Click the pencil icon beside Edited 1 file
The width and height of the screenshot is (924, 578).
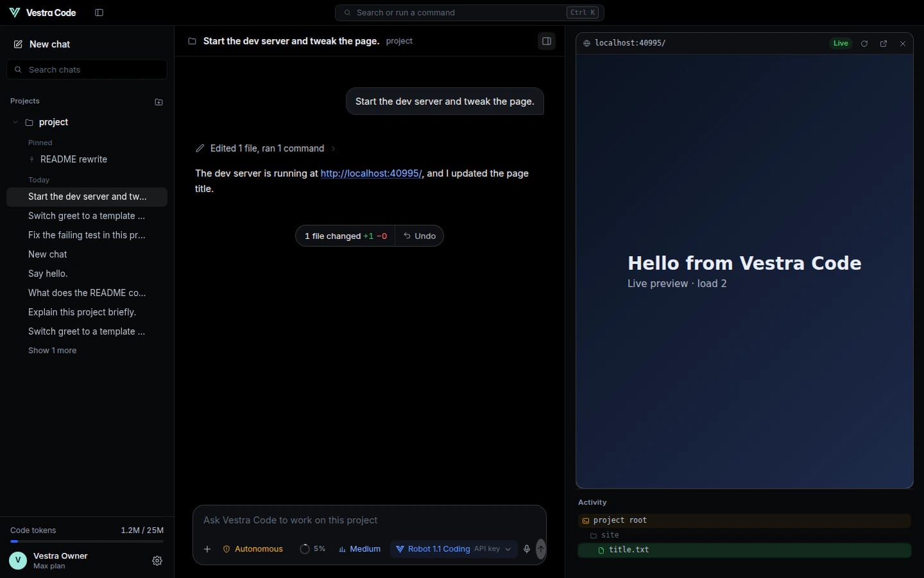pos(200,148)
